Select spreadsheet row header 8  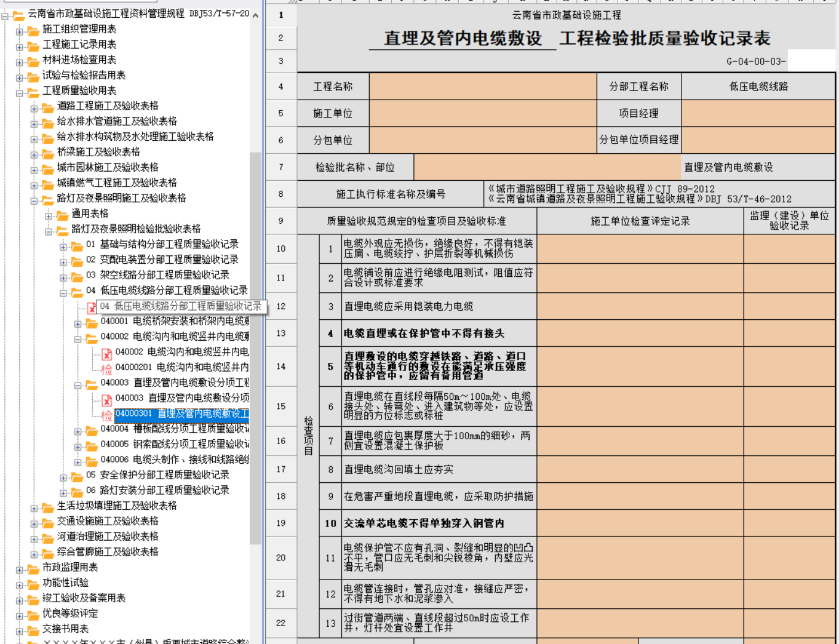tap(280, 194)
